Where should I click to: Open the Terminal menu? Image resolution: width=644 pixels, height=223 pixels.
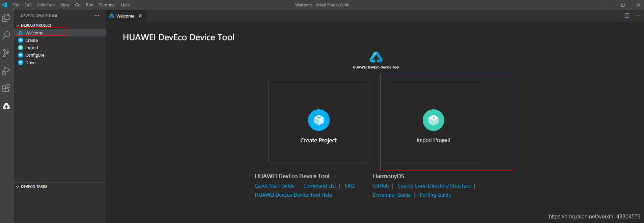click(107, 5)
